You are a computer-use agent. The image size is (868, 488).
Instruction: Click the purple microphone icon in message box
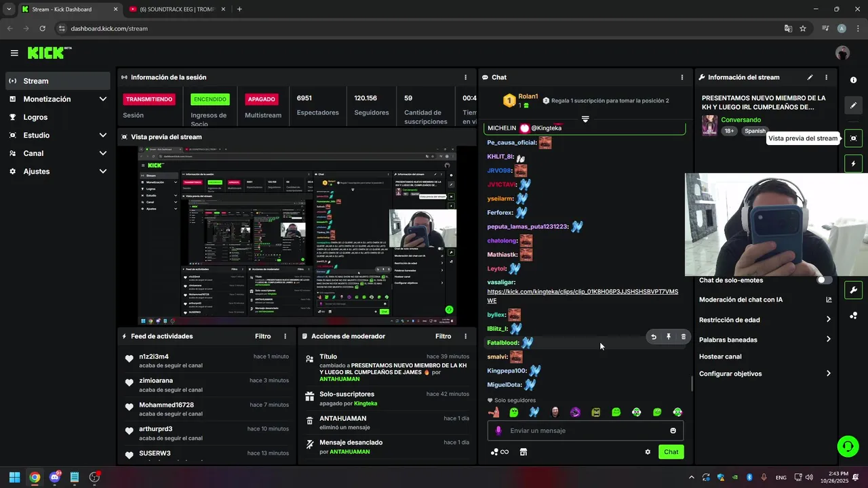pyautogui.click(x=498, y=430)
